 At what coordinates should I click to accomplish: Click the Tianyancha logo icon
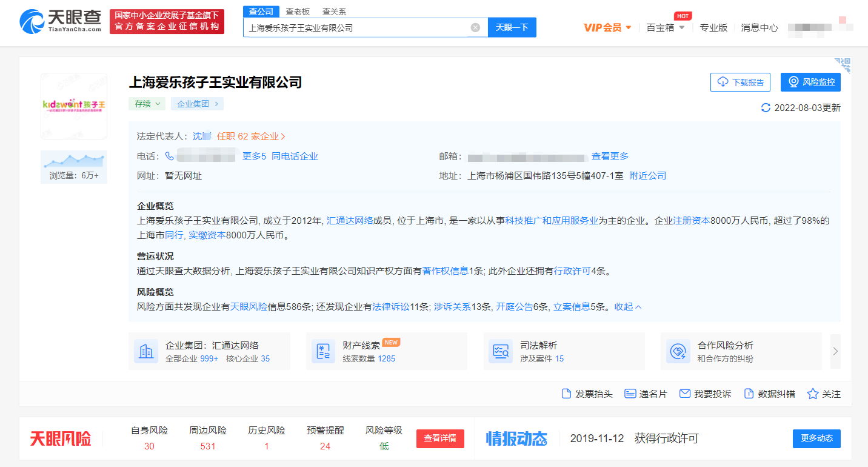pos(32,22)
